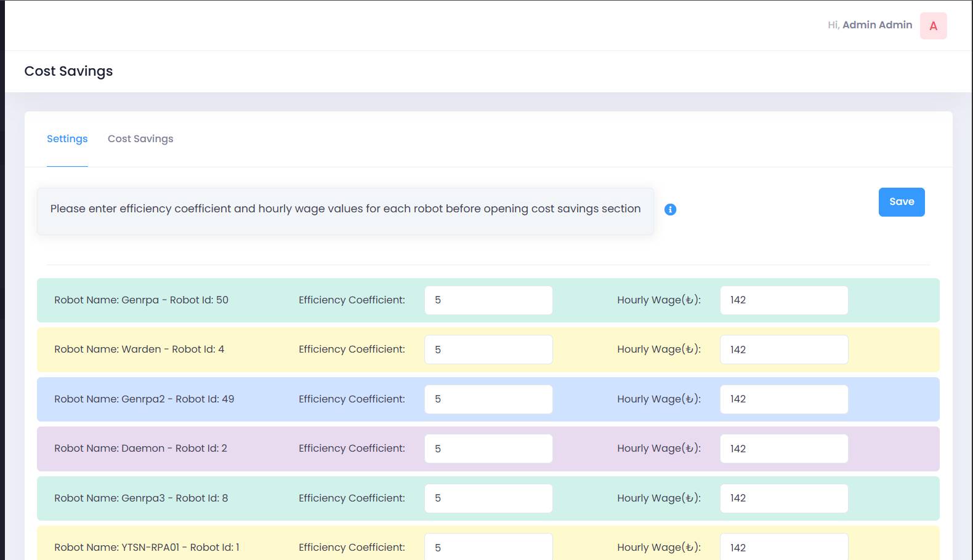Focus Efficiency Coefficient field for Genrpa robot

click(488, 300)
